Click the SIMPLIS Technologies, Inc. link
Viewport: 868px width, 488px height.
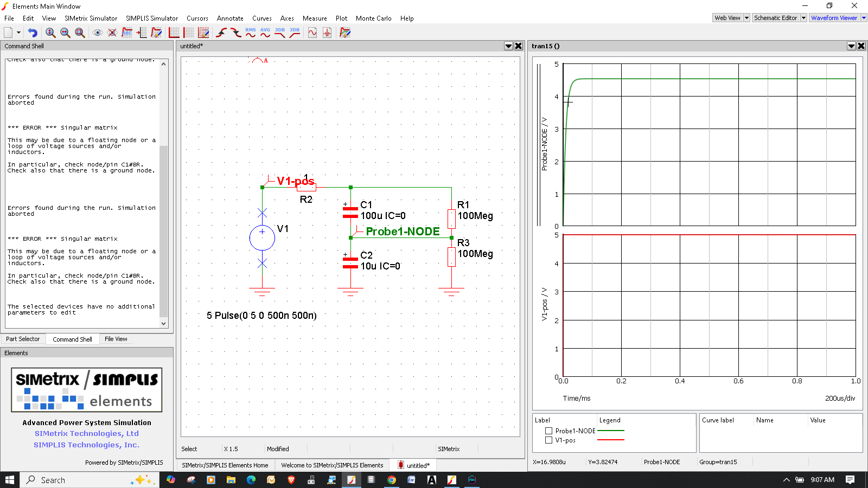[87, 445]
